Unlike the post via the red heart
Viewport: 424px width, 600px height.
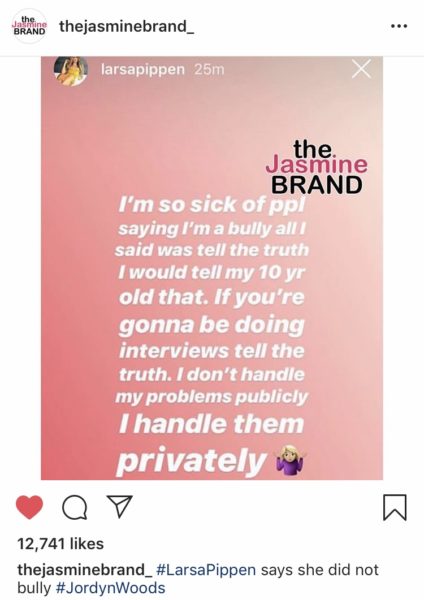tap(29, 507)
